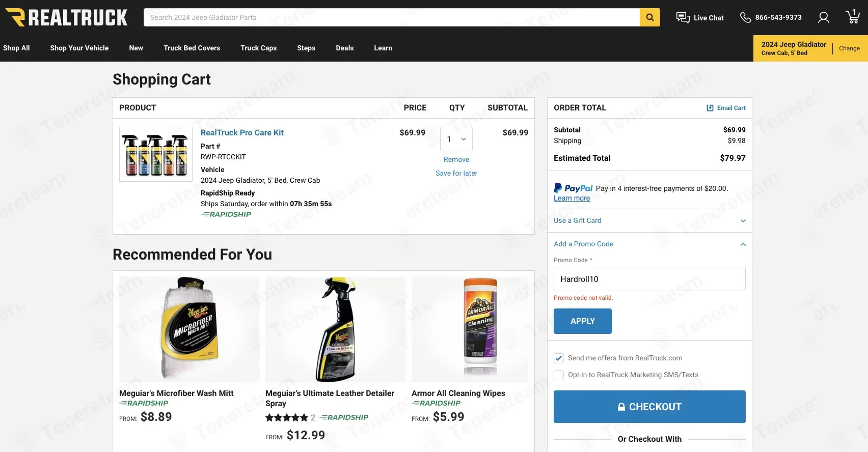Open Live Chat icon
The image size is (868, 452).
(683, 18)
